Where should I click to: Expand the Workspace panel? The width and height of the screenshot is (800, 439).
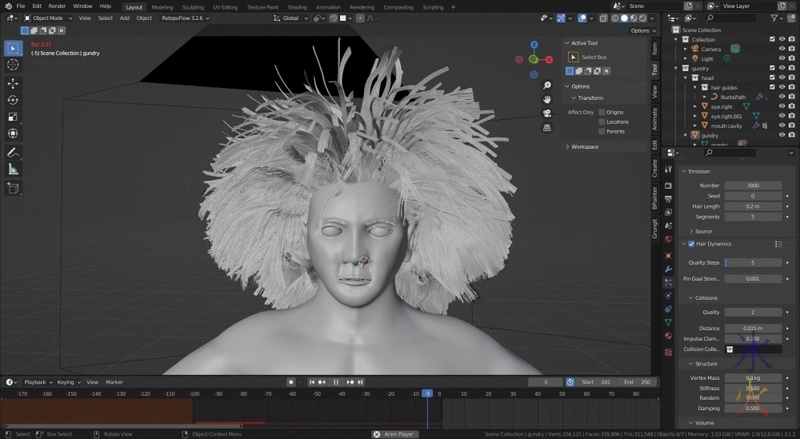click(x=585, y=147)
